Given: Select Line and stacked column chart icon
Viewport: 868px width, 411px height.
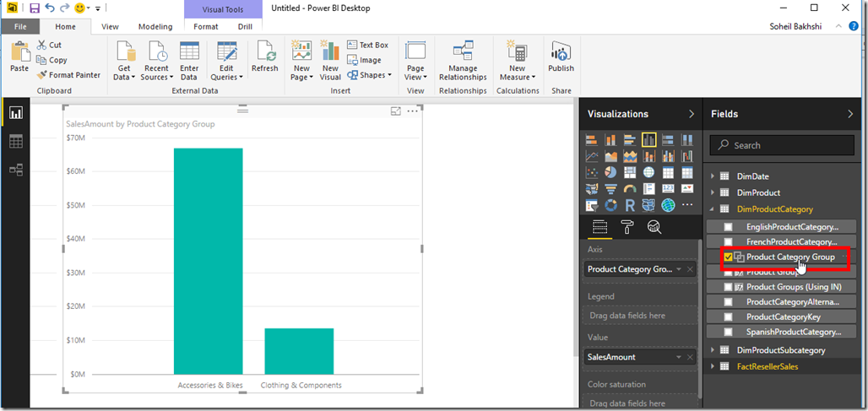Looking at the screenshot, I should point(648,156).
